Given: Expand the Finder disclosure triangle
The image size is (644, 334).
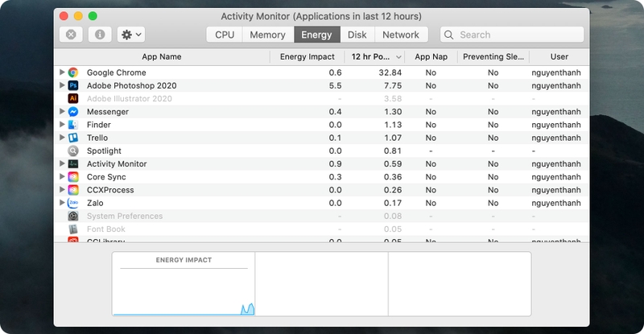Looking at the screenshot, I should pyautogui.click(x=62, y=125).
